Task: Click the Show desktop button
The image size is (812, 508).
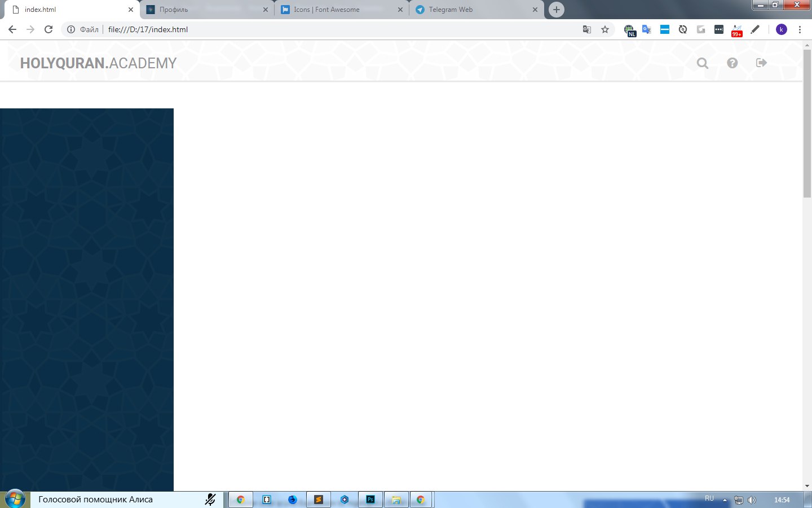Action: (x=808, y=500)
